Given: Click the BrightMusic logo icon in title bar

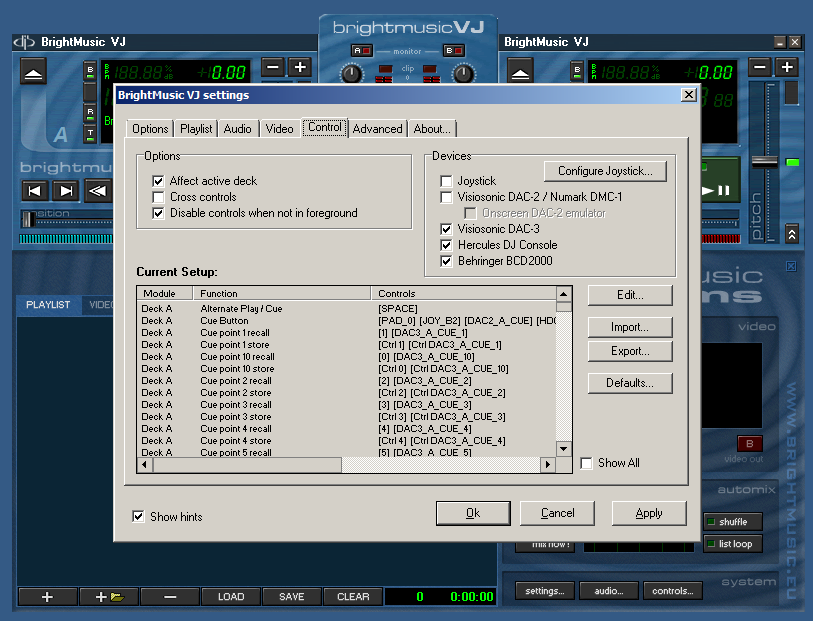Looking at the screenshot, I should [x=24, y=42].
